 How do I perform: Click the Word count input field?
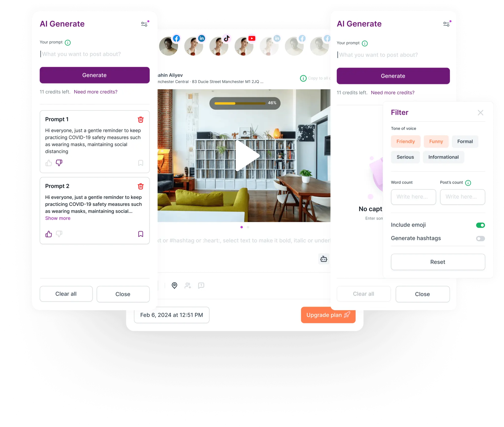[413, 197]
